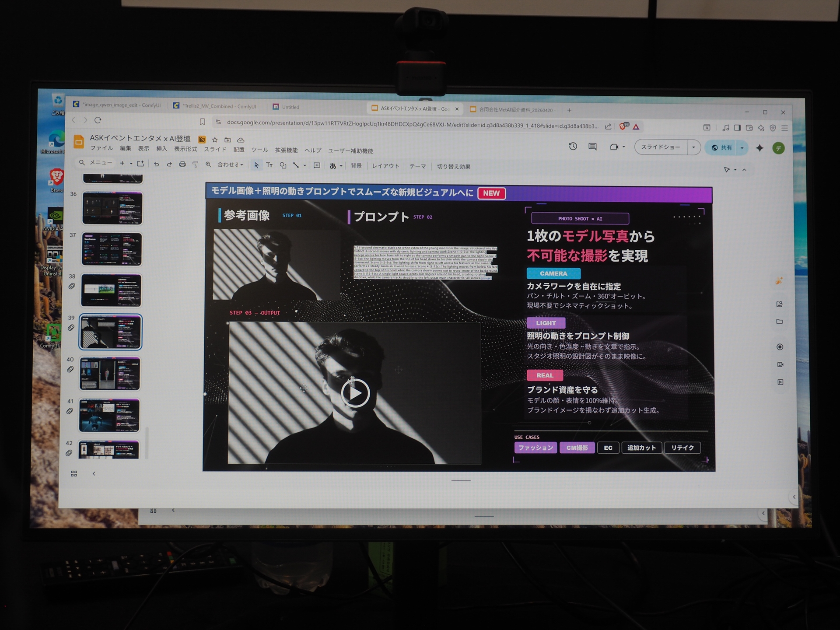Click the 背景 background button
The image size is (840, 630).
(x=356, y=166)
